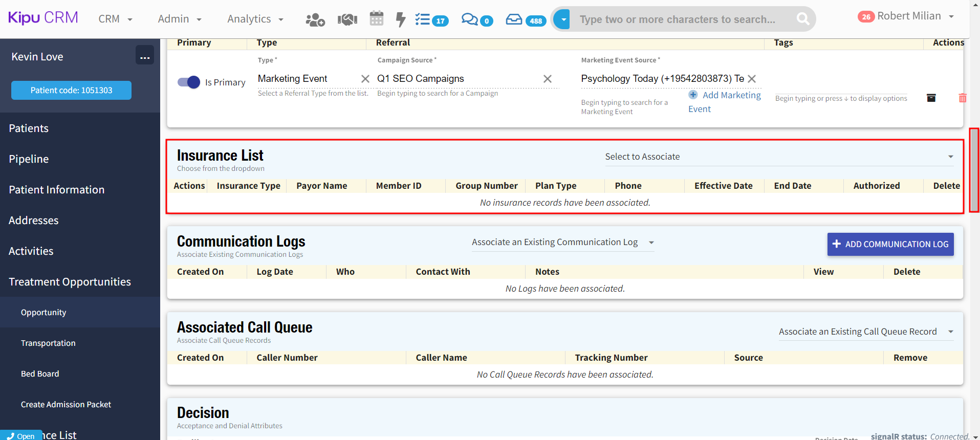Click the archive icon in referral Actions
This screenshot has height=440, width=980.
coord(931,98)
